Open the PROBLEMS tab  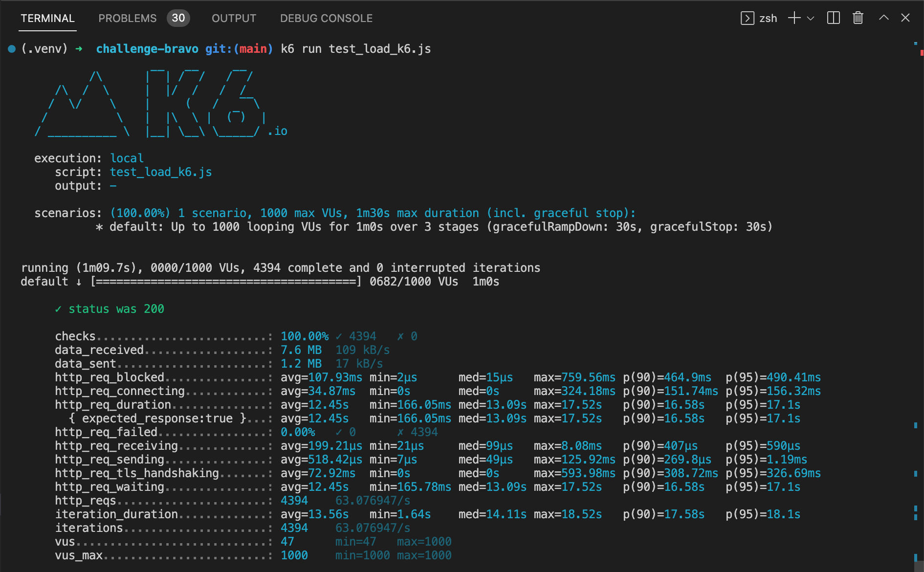pyautogui.click(x=127, y=18)
